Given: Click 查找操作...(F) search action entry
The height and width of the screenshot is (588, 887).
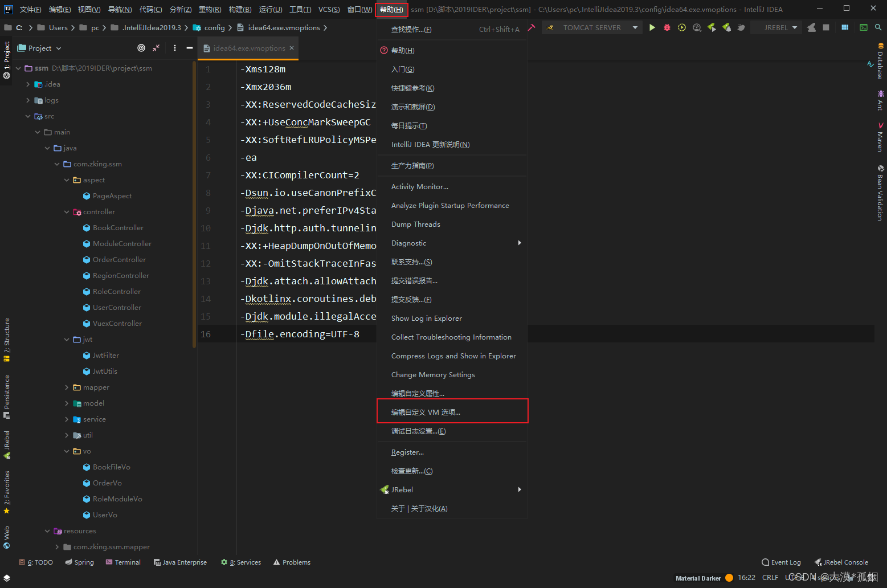Looking at the screenshot, I should 452,30.
